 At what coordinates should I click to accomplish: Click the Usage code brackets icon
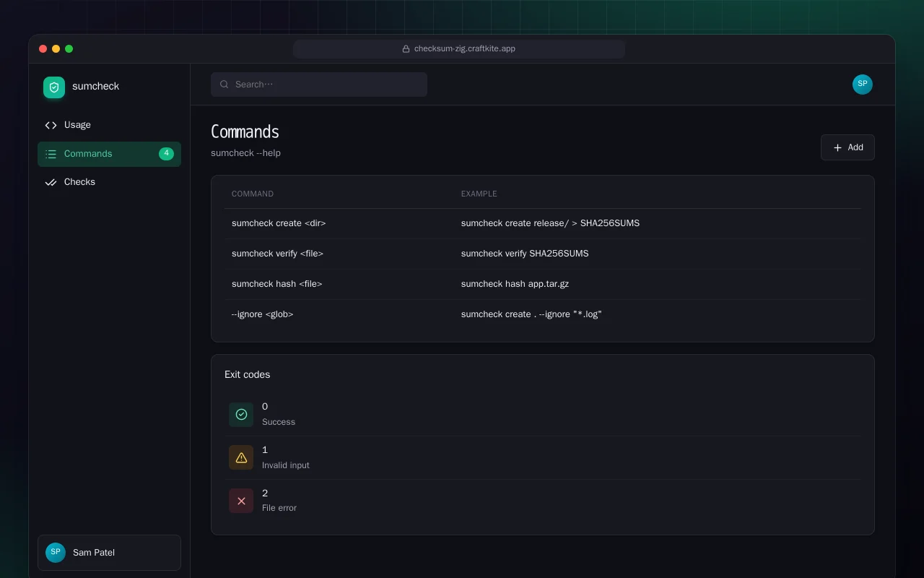pos(51,125)
